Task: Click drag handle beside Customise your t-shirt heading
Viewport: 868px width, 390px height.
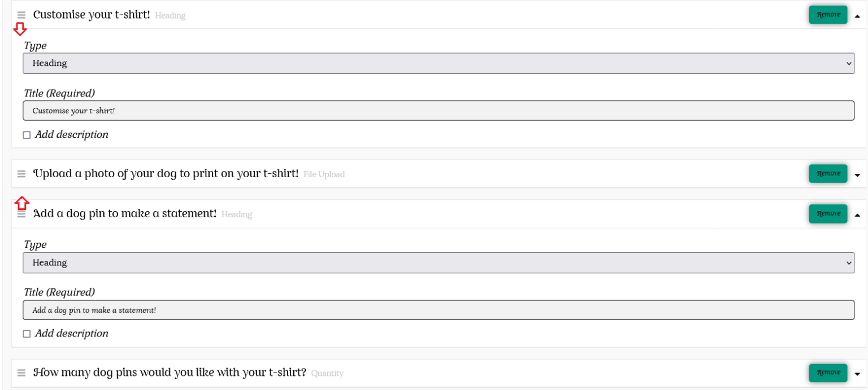Action: 21,15
